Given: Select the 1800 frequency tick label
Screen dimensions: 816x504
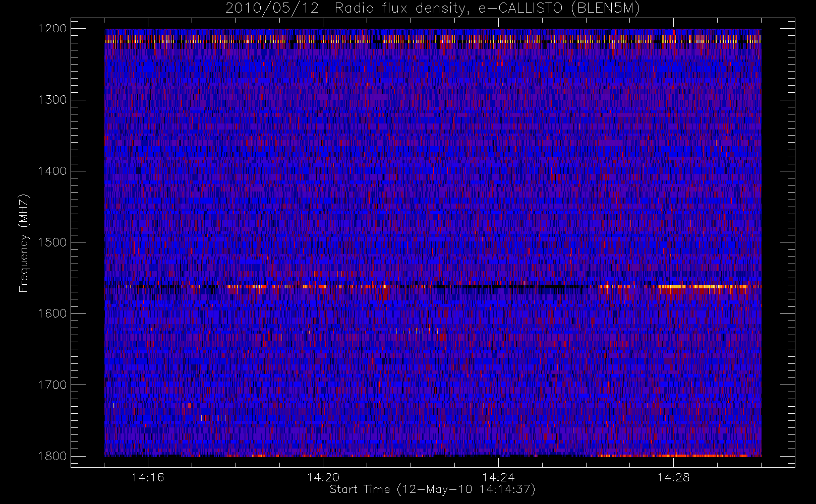Looking at the screenshot, I should click(x=52, y=456).
